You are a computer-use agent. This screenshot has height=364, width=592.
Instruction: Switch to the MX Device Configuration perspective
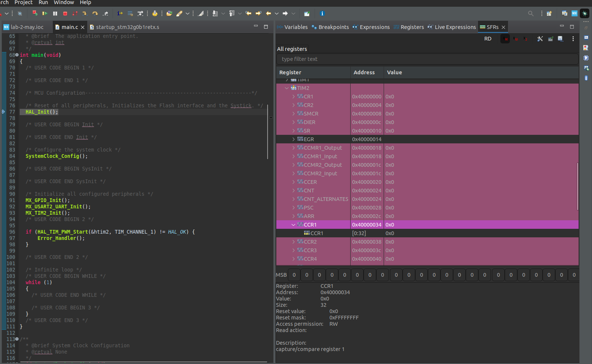575,13
